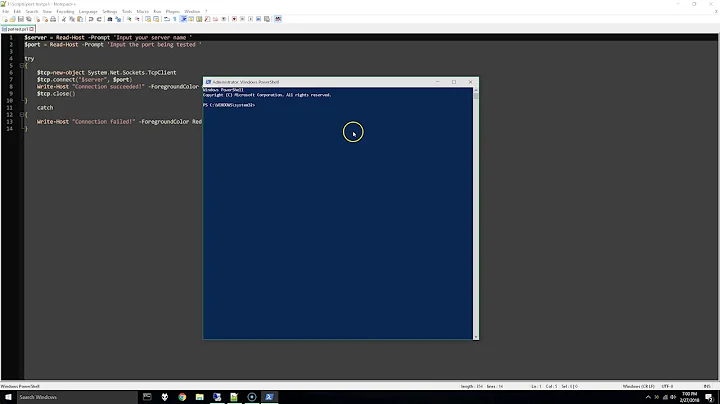Click the PowerShell scrollbar down arrow
This screenshot has width=720, height=404.
[x=476, y=337]
